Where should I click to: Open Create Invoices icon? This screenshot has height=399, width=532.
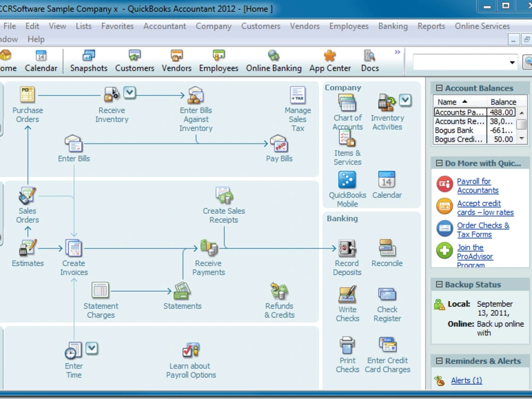73,248
